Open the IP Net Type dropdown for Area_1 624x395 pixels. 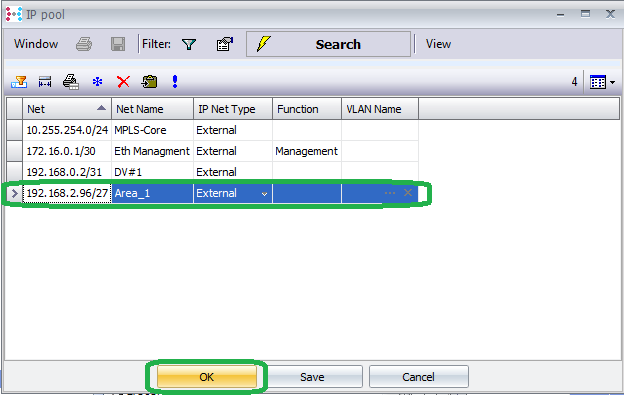[x=264, y=194]
